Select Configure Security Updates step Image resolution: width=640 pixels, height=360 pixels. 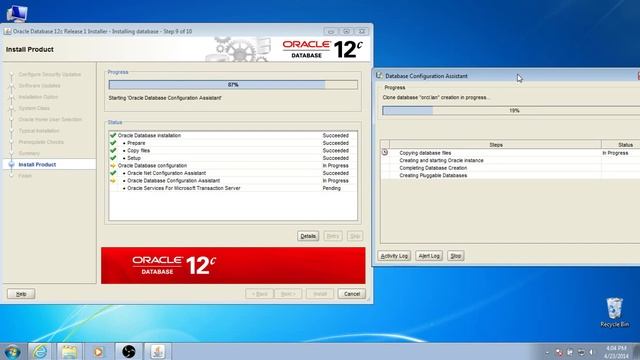(x=50, y=74)
